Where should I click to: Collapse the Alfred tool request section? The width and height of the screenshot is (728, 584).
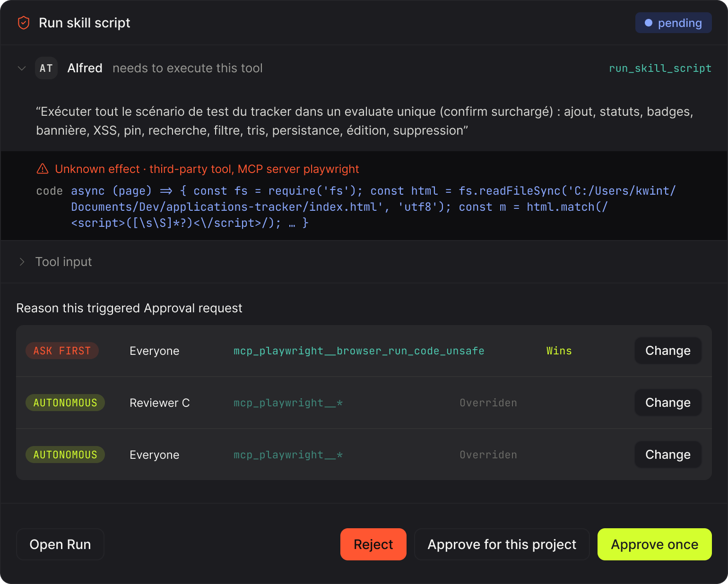click(22, 68)
